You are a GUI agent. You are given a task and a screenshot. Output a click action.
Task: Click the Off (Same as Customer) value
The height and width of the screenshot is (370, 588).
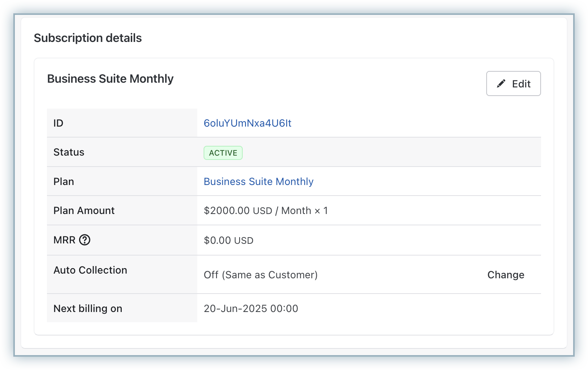pos(260,275)
